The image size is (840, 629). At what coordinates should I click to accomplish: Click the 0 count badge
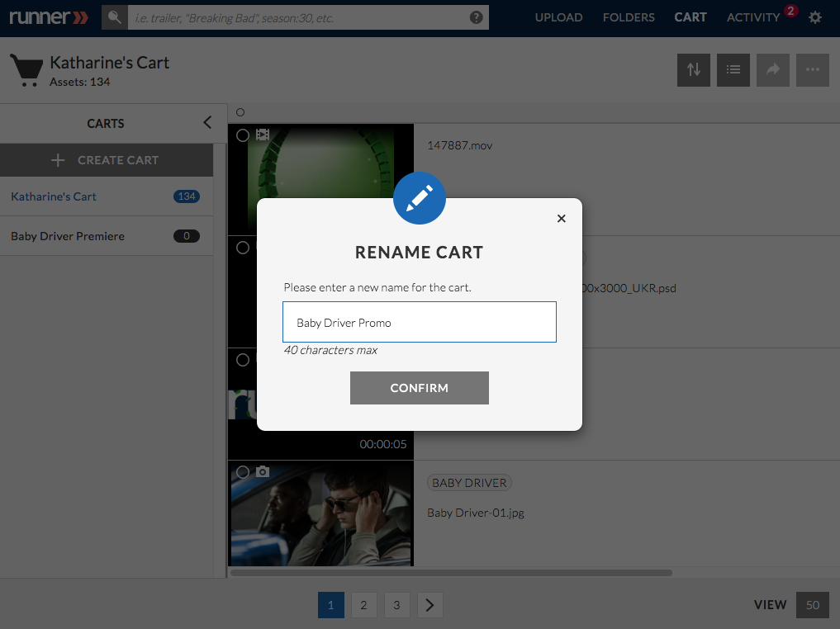(187, 236)
